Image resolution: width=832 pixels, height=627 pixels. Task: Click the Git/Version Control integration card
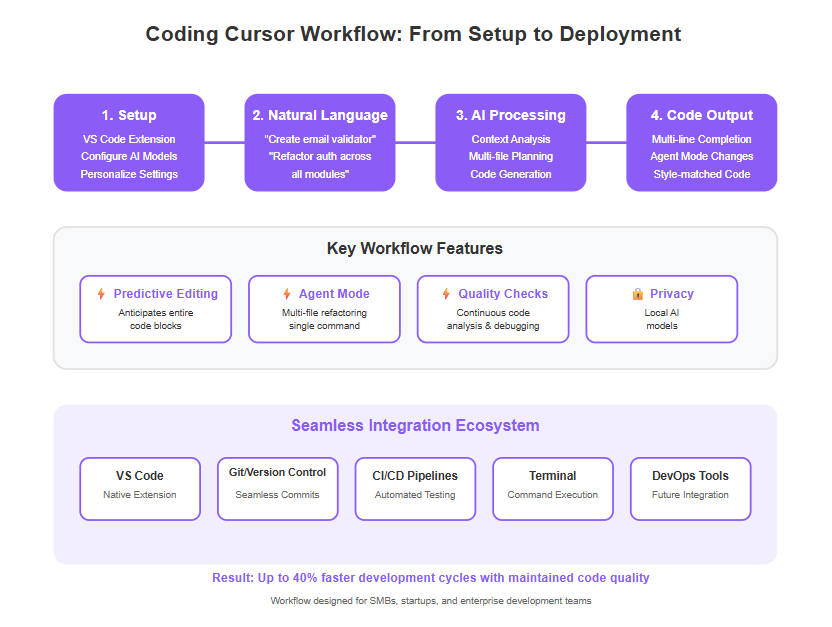[278, 489]
